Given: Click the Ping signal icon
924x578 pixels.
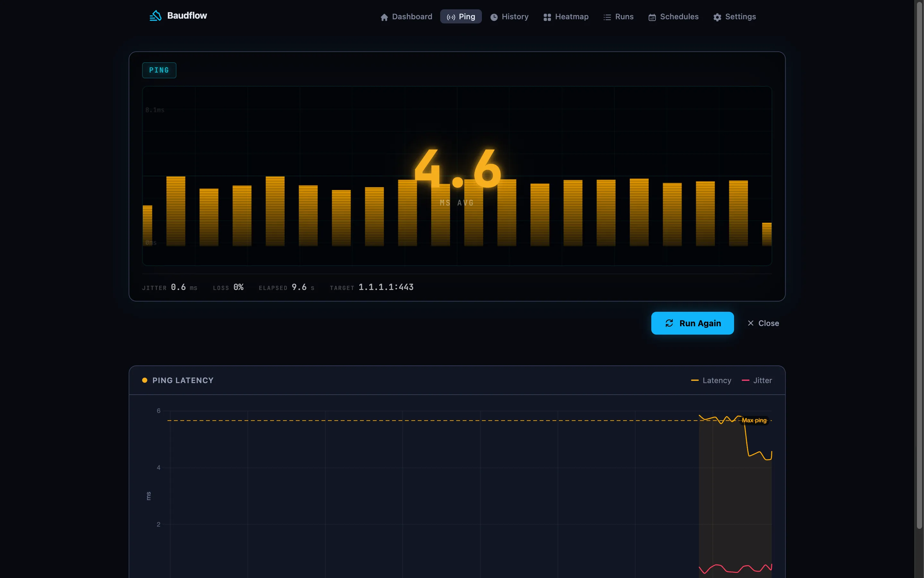Looking at the screenshot, I should [x=451, y=17].
